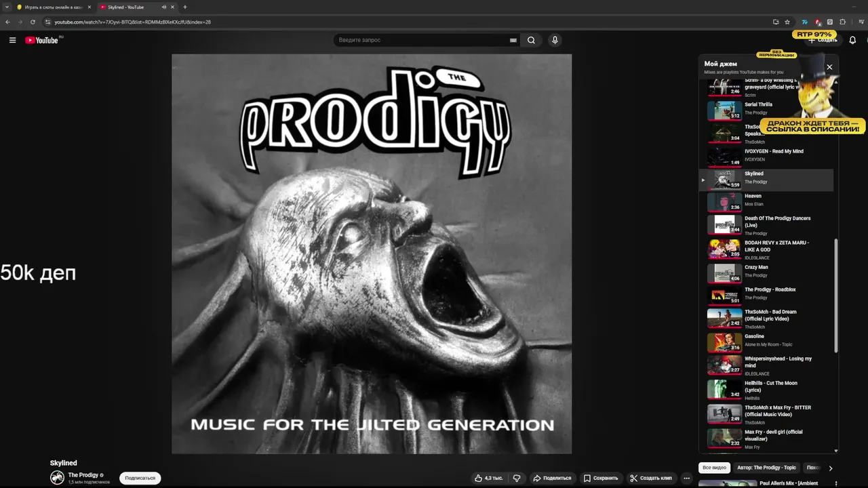This screenshot has width=868, height=488.
Task: Open the tab search dropdown arrow
Action: tap(5, 7)
